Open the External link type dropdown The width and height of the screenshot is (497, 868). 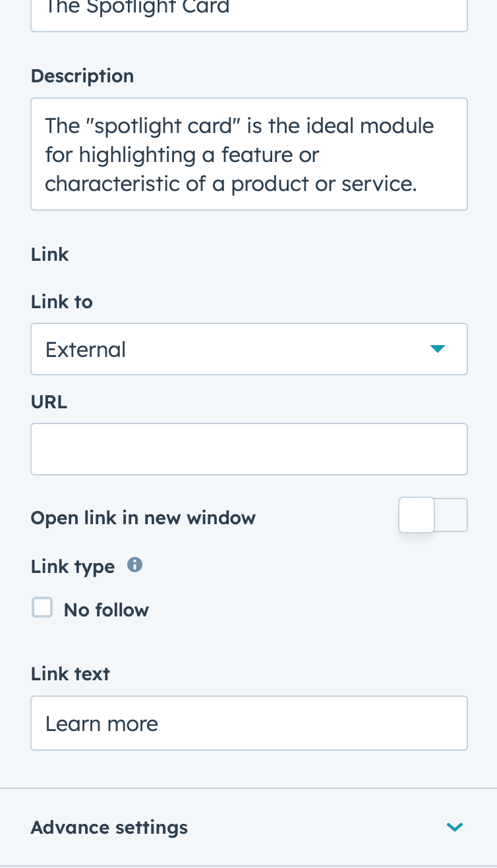[x=249, y=349]
